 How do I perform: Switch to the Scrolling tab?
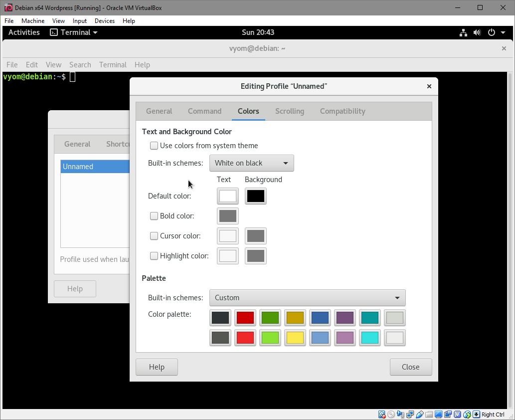pyautogui.click(x=290, y=111)
